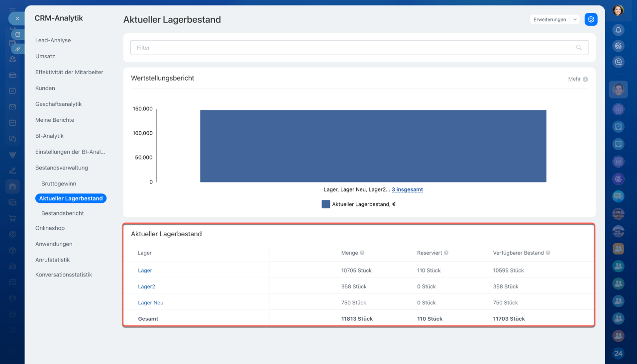Image resolution: width=637 pixels, height=364 pixels.
Task: Collapse the Bestandsverwaltung menu section
Action: tap(61, 168)
